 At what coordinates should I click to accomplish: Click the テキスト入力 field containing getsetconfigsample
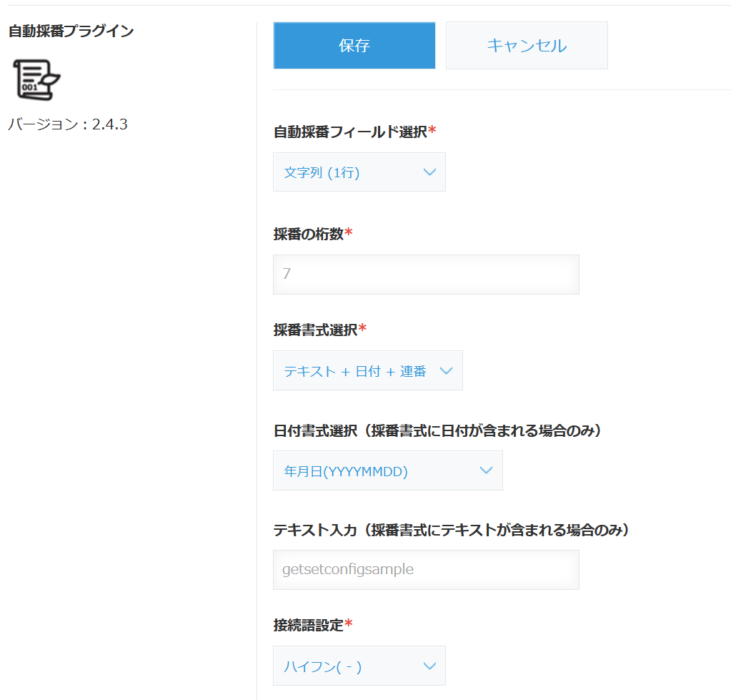tap(426, 570)
